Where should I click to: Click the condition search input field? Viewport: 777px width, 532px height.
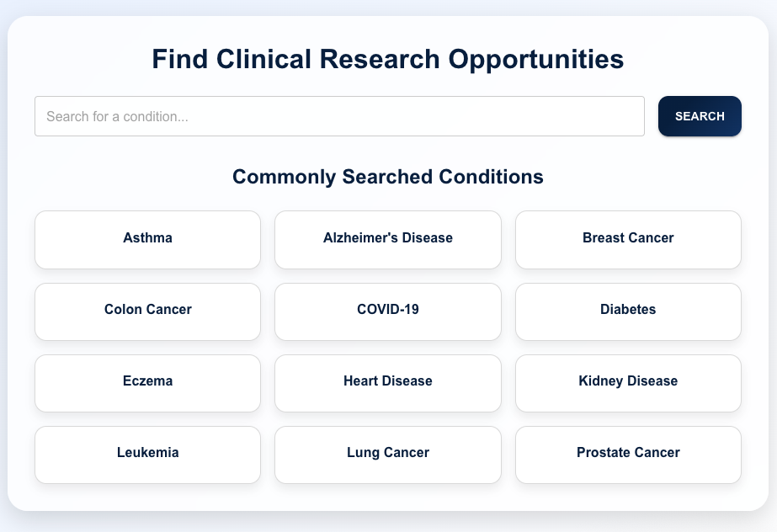339,116
